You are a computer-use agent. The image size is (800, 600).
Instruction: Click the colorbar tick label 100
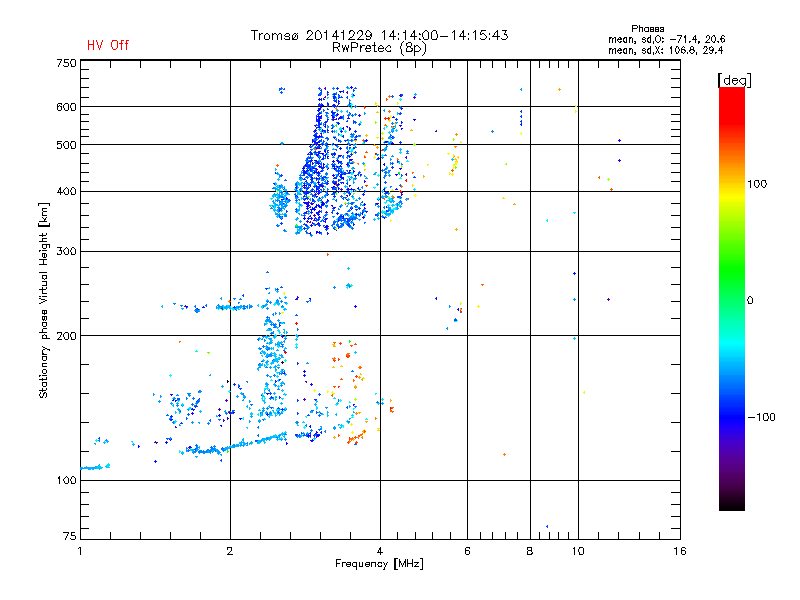coord(757,184)
